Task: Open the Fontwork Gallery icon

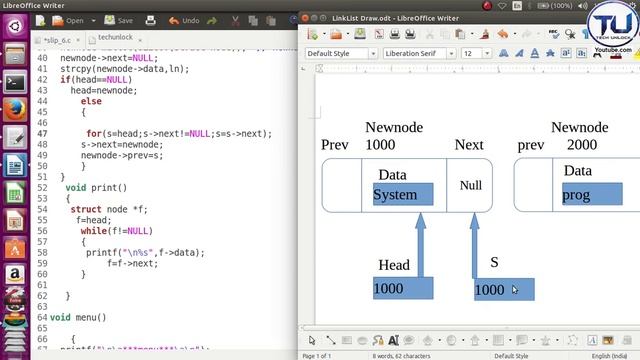Action: [592, 340]
